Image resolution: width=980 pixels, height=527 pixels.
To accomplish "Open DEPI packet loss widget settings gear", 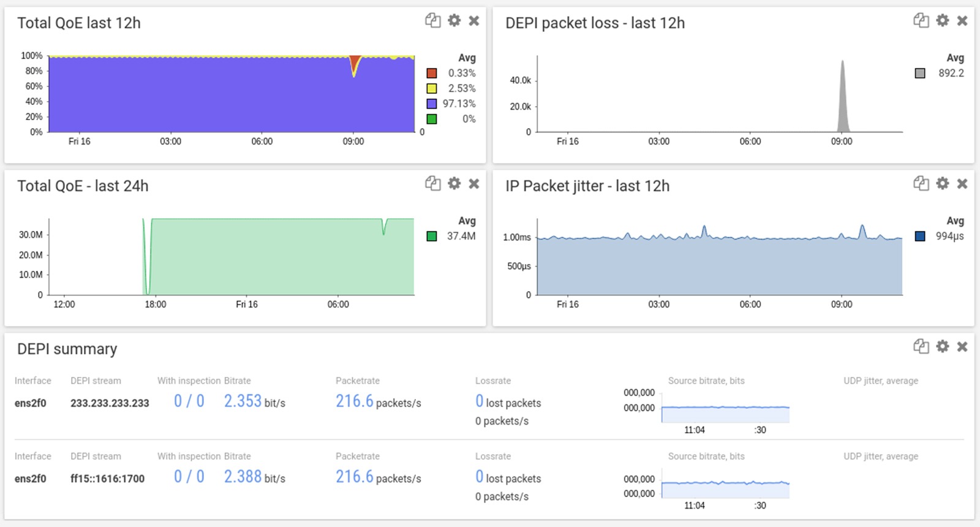I will click(942, 21).
